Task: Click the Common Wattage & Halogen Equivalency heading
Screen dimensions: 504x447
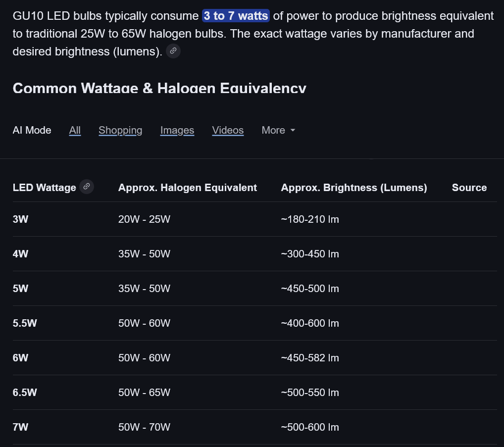Action: point(159,88)
